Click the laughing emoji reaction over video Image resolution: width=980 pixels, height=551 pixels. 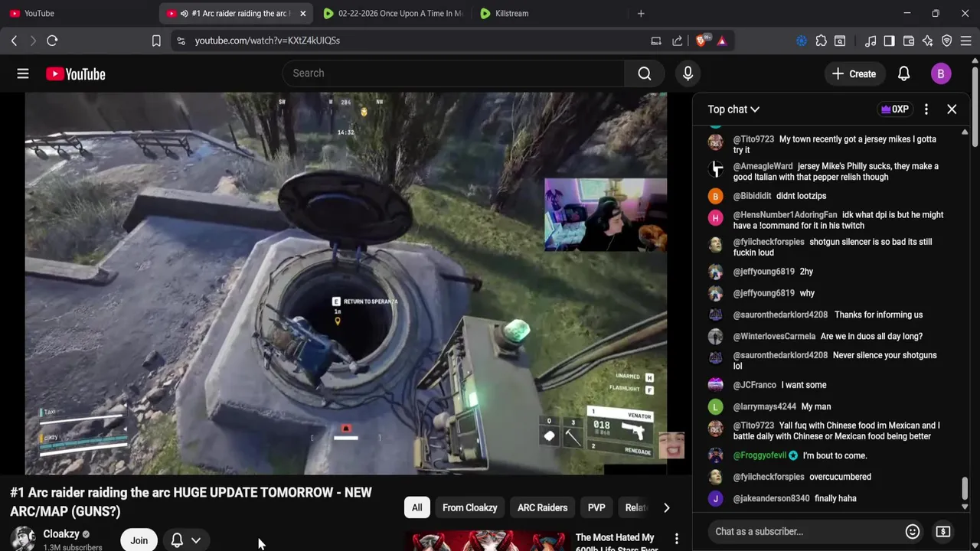click(671, 445)
